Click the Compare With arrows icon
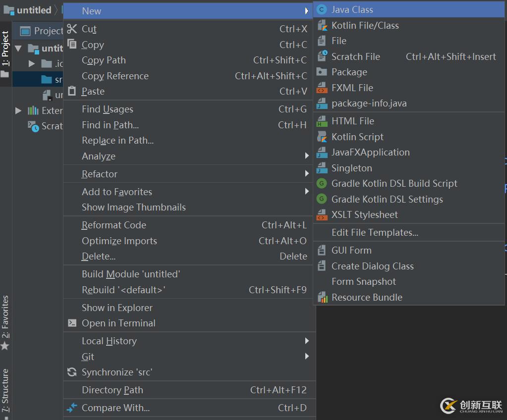The image size is (507, 420). pyautogui.click(x=72, y=408)
